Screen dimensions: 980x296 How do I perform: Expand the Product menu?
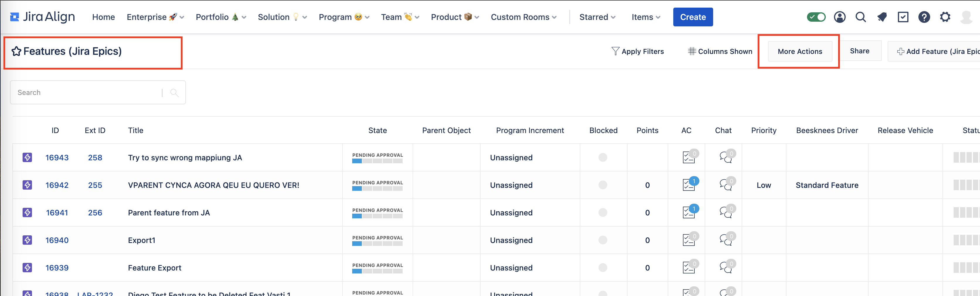pos(455,17)
